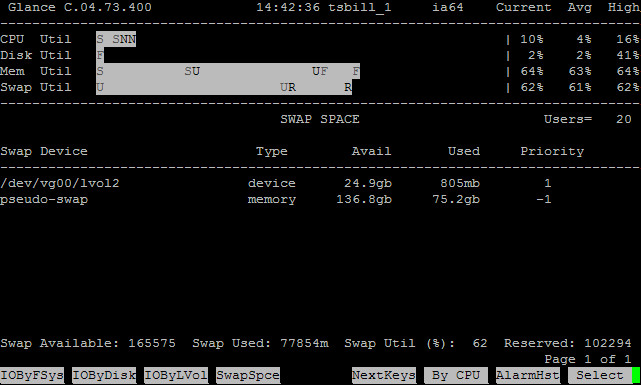Screen dimensions: 641x385
Task: Click the Swap avg 61% value
Action: pyautogui.click(x=580, y=87)
